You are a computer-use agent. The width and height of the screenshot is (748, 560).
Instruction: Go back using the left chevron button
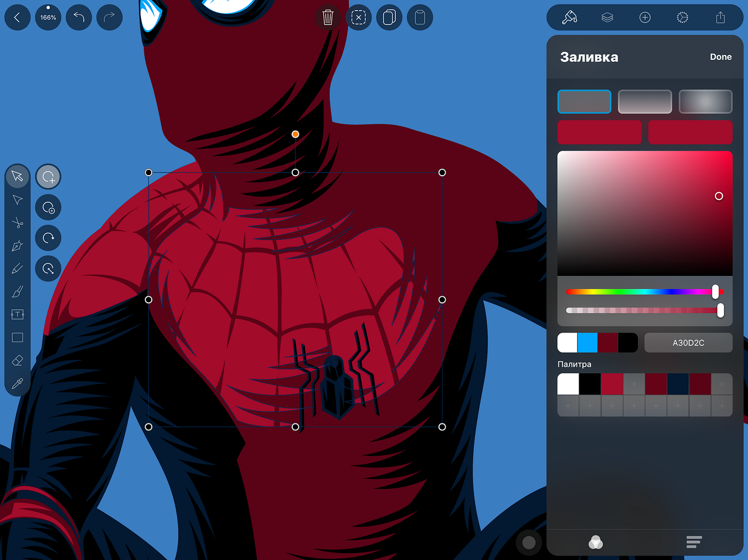point(17,18)
